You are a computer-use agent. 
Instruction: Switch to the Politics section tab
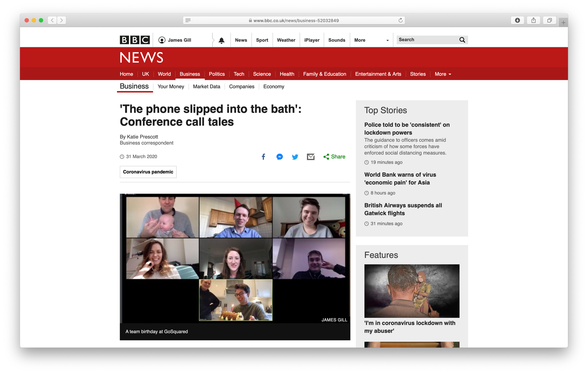click(217, 74)
